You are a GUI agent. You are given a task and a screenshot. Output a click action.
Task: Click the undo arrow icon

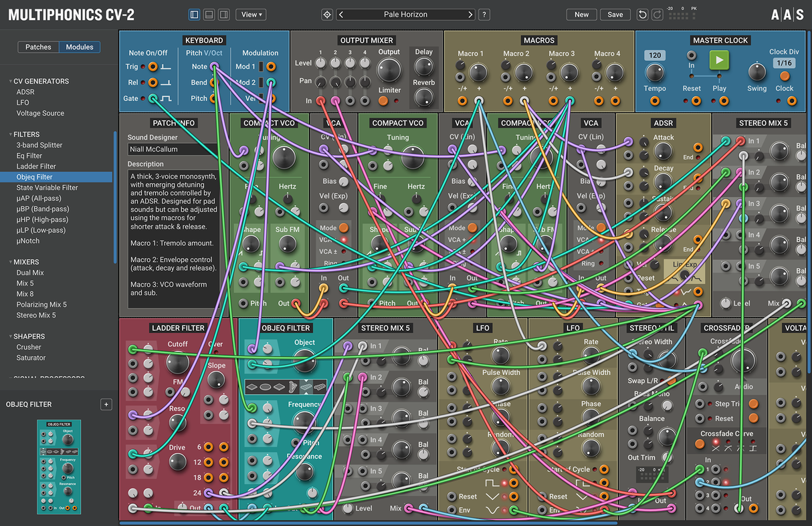[x=642, y=15]
